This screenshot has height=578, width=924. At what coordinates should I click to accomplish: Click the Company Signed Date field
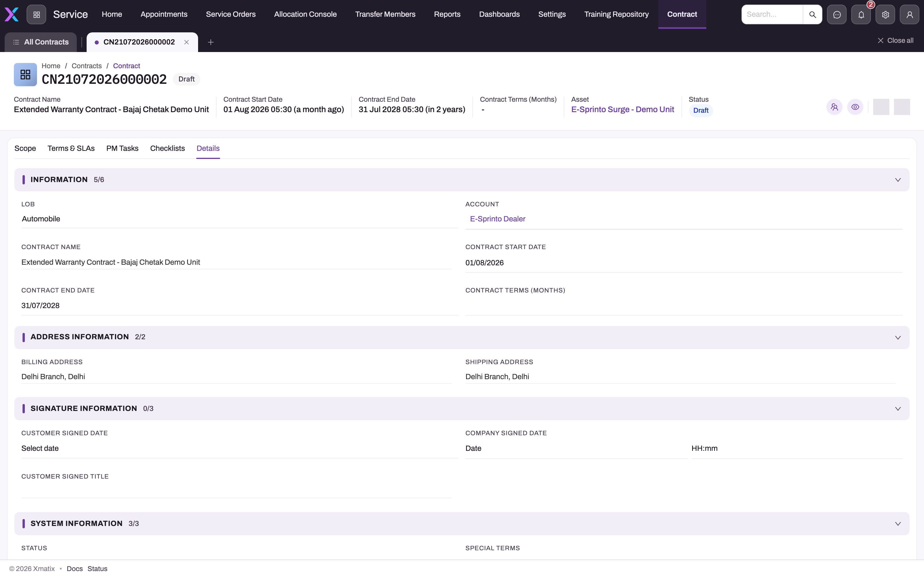tap(577, 449)
